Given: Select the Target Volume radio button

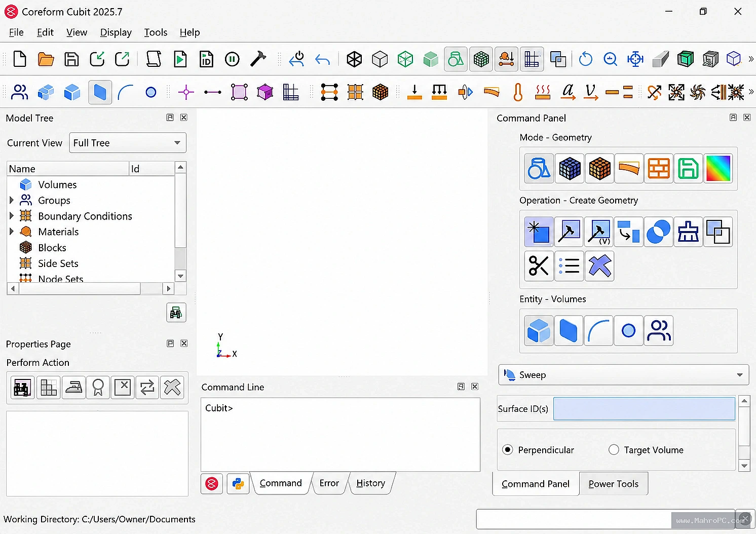Looking at the screenshot, I should (614, 450).
